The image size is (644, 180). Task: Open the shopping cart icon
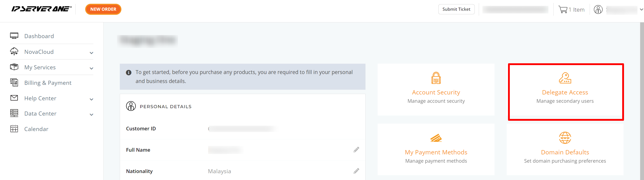point(563,9)
